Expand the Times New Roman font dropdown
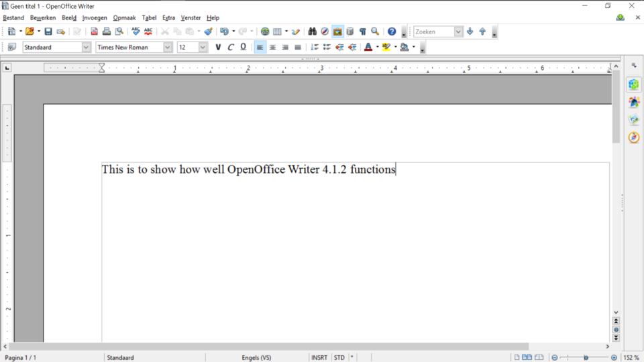644x362 pixels. [168, 47]
